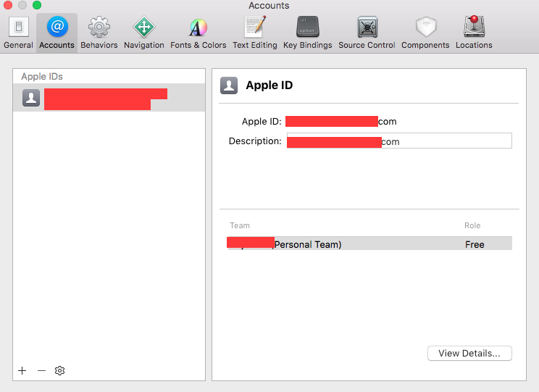Open Locations preferences
The width and height of the screenshot is (539, 392).
(474, 33)
